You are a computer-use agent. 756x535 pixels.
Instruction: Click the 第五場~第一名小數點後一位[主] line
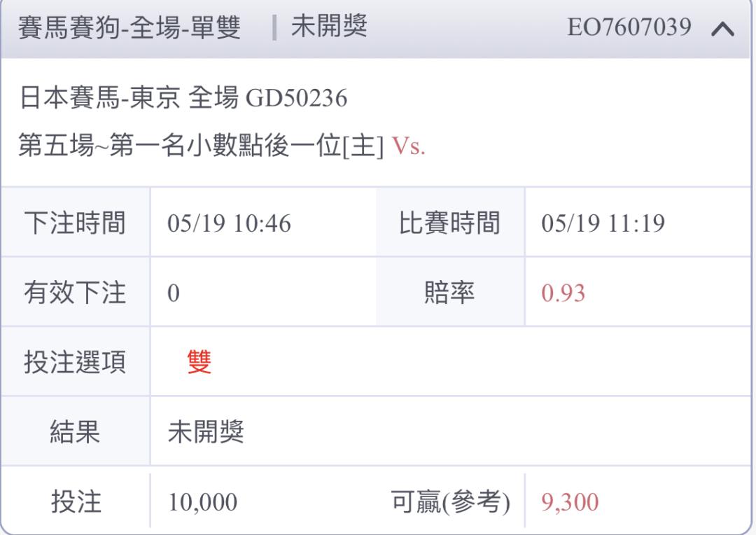click(201, 145)
